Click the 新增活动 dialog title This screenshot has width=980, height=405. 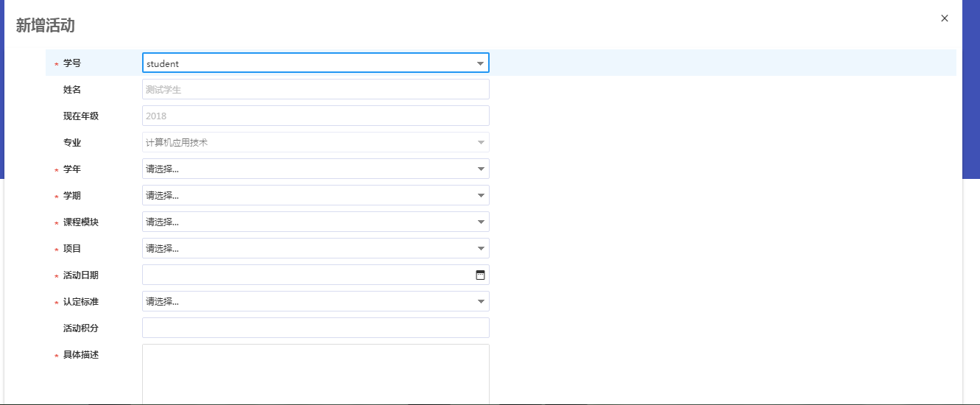click(46, 26)
